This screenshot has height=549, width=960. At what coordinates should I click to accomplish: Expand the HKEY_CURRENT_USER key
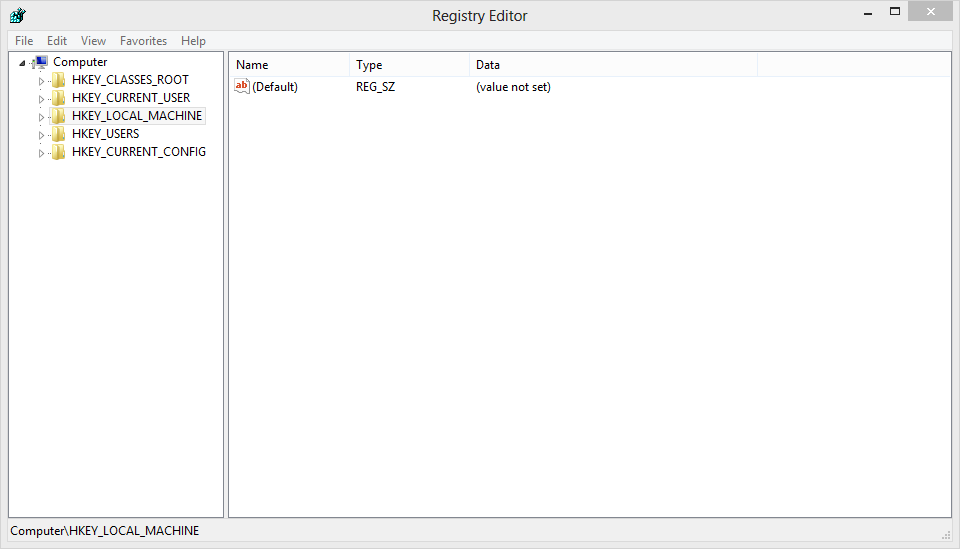[41, 99]
